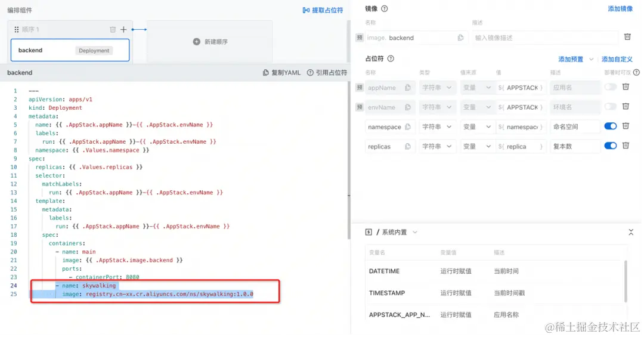Screen dimensions: 644x337
Task: Copy the appName placeholder name
Action: tap(408, 88)
